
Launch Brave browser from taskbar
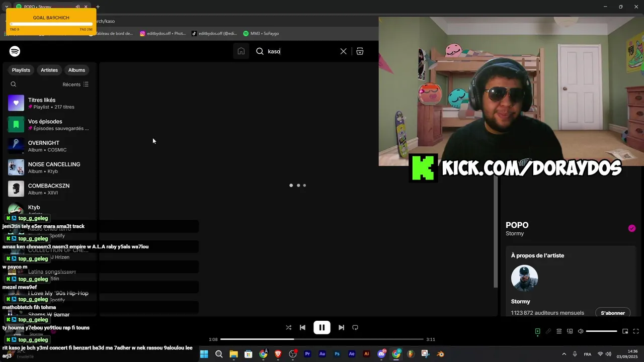pos(278,354)
